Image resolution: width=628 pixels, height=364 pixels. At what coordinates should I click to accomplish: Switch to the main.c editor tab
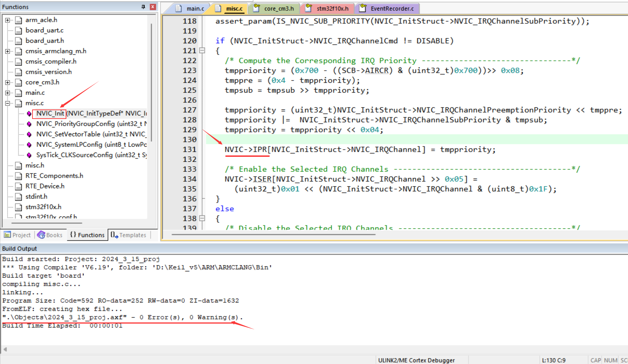click(x=195, y=9)
